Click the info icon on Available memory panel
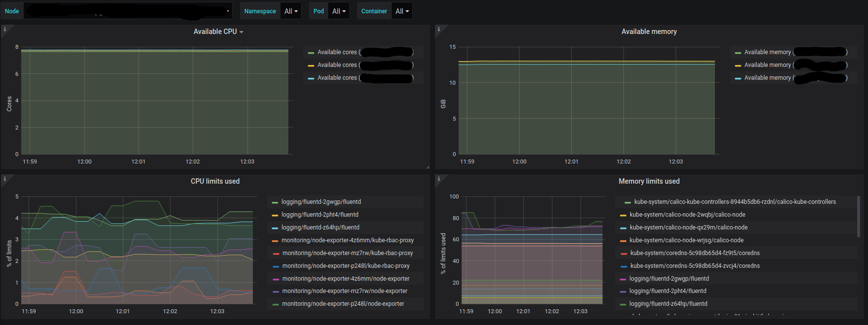 pos(439,29)
